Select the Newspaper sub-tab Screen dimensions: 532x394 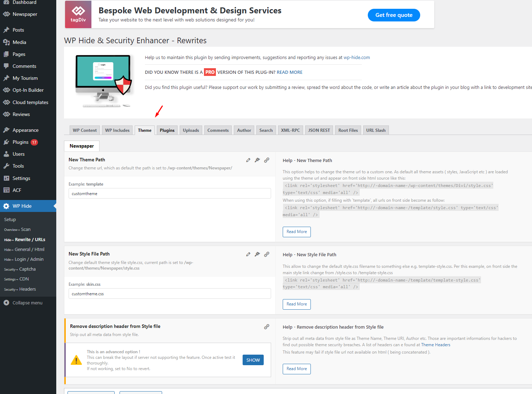82,146
